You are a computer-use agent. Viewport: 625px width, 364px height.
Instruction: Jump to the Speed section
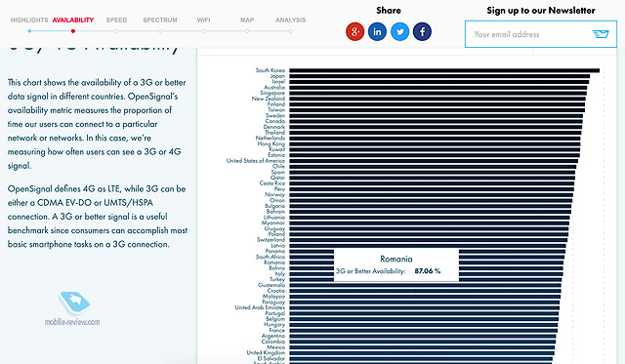click(116, 20)
